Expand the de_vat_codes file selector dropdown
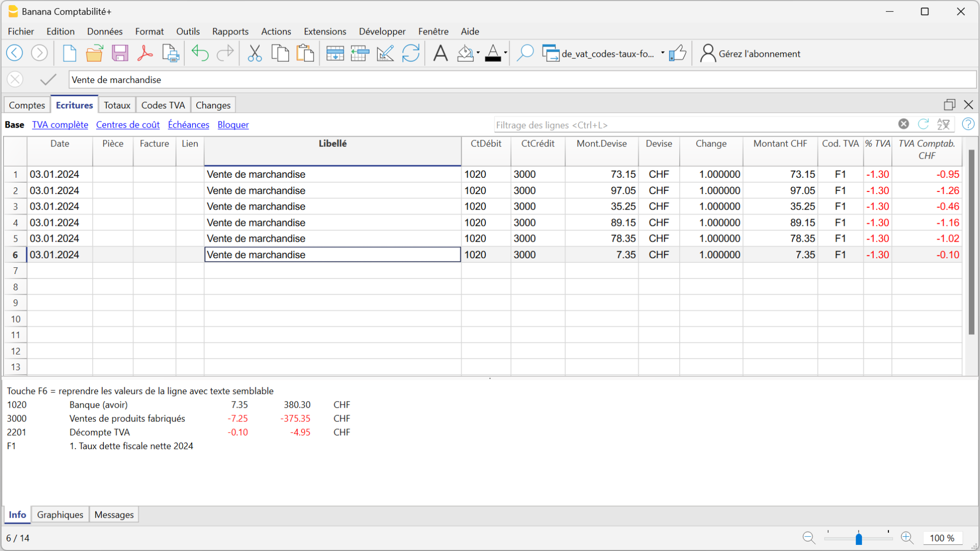980x551 pixels. (x=662, y=53)
